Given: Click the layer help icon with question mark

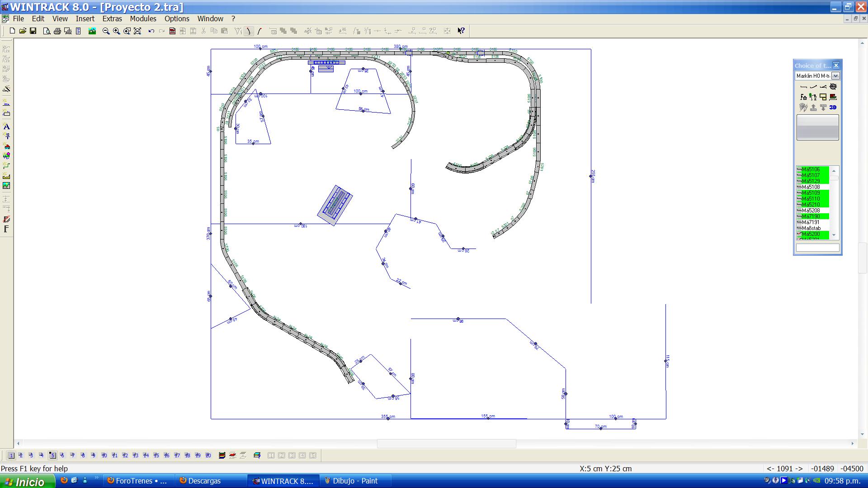Looking at the screenshot, I should pyautogui.click(x=257, y=455).
